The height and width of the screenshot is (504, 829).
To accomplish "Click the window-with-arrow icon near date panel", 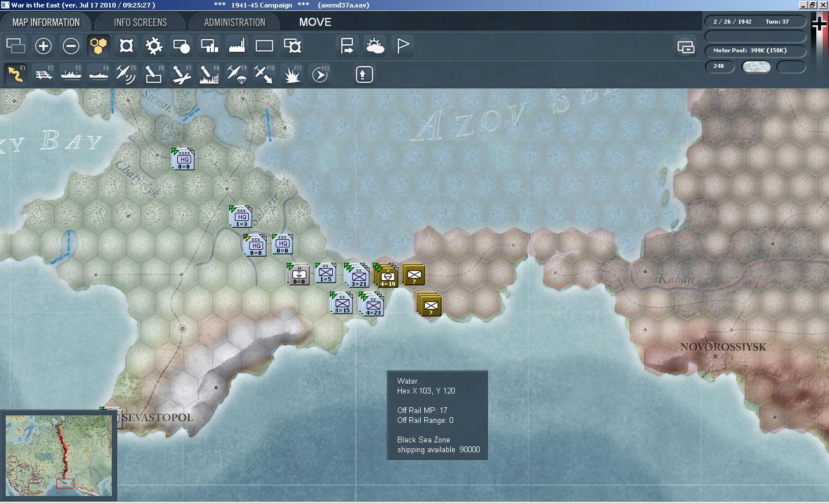I will 686,47.
